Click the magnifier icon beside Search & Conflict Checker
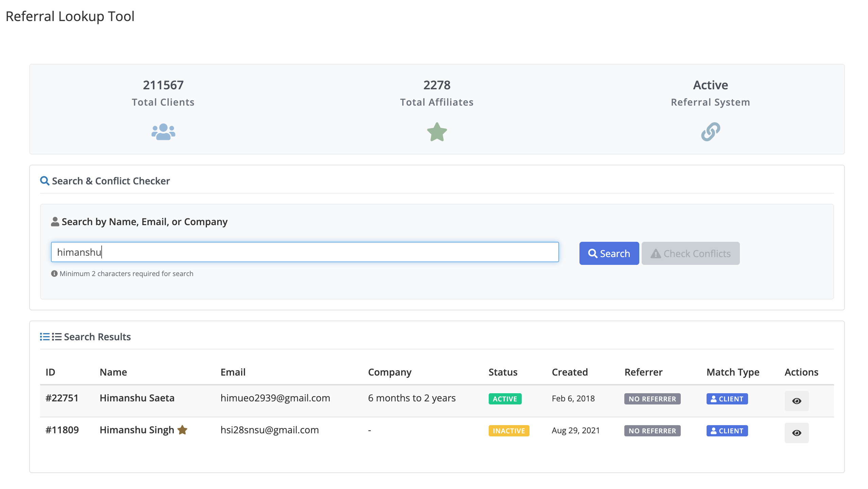Screen dimensions: 868x489 [x=45, y=181]
